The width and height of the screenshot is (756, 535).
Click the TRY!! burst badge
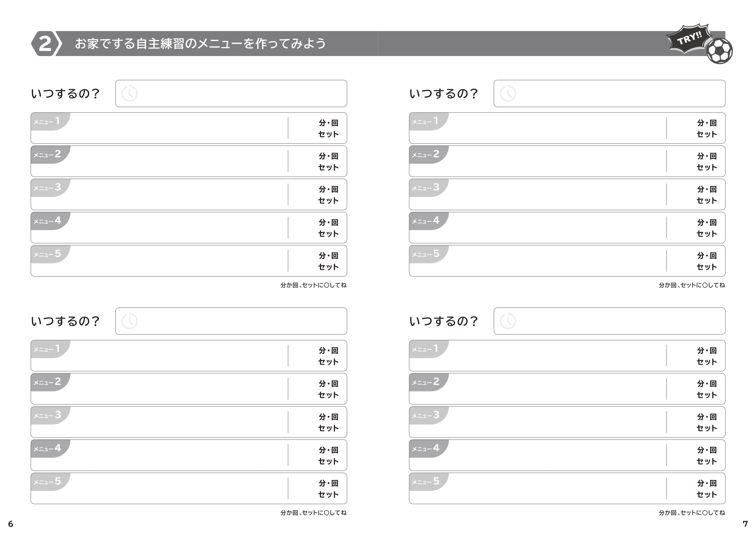689,40
